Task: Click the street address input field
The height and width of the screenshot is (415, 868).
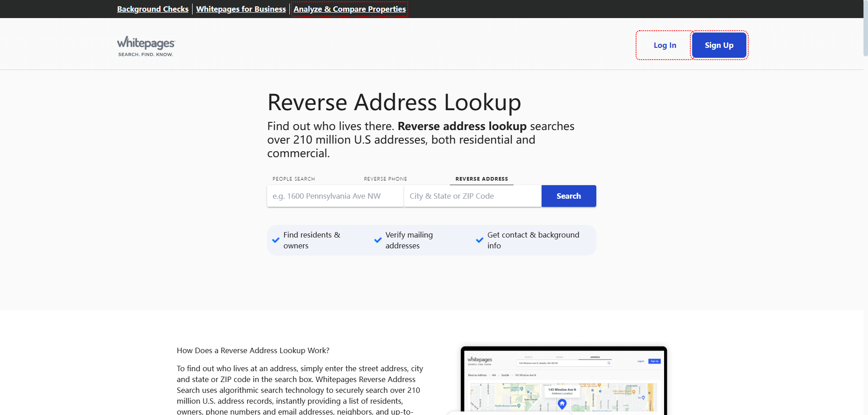Action: click(x=335, y=196)
